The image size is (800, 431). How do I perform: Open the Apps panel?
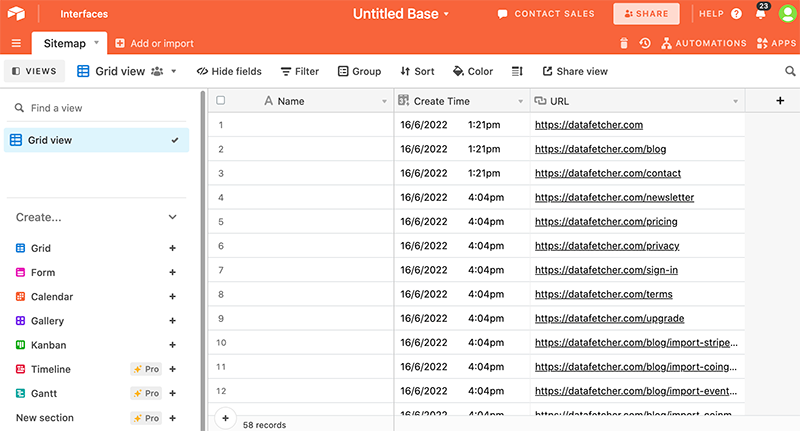tap(776, 43)
